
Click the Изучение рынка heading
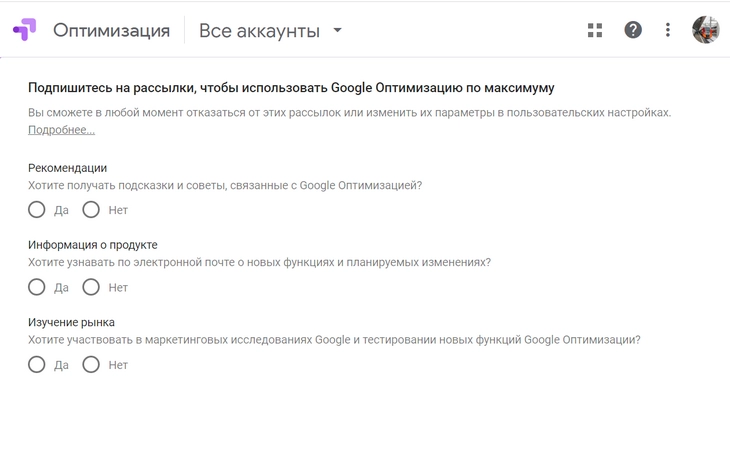pyautogui.click(x=71, y=322)
